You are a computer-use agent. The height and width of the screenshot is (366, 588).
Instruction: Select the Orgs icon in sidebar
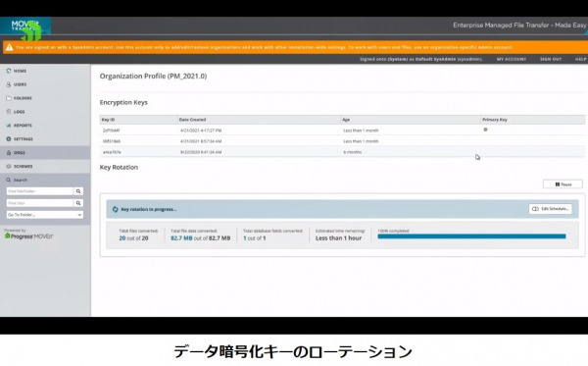coord(9,152)
